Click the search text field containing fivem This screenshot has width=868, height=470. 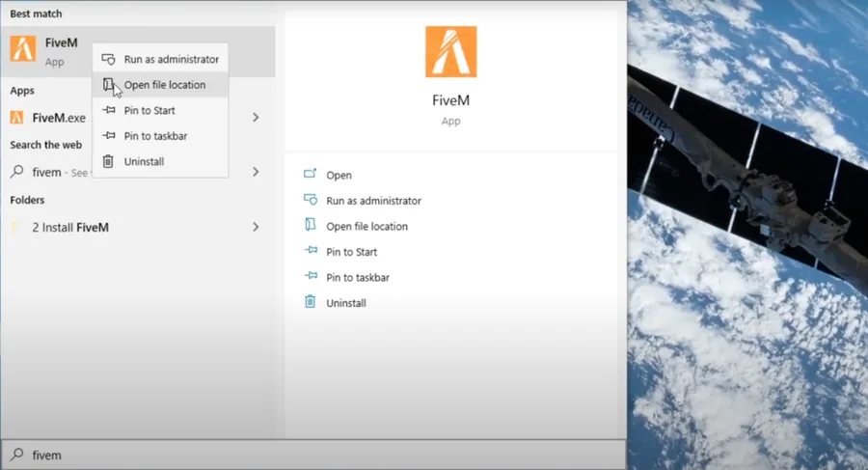(313, 455)
